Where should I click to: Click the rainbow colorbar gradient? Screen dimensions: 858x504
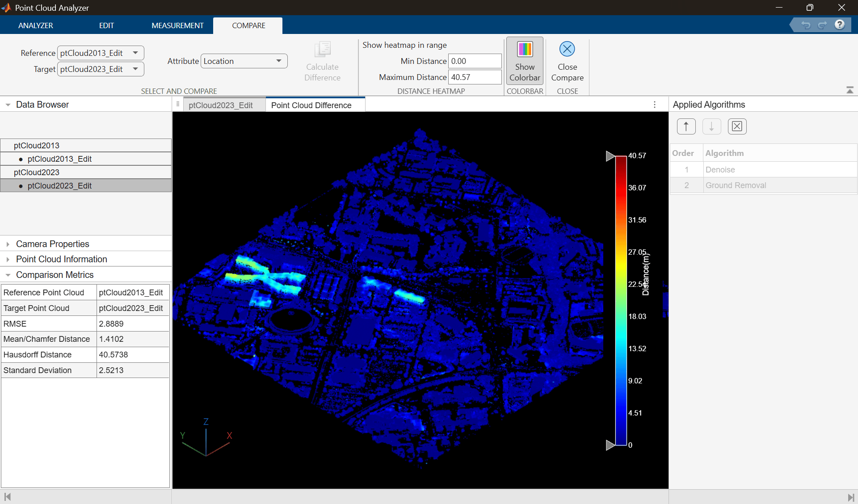[x=621, y=300]
